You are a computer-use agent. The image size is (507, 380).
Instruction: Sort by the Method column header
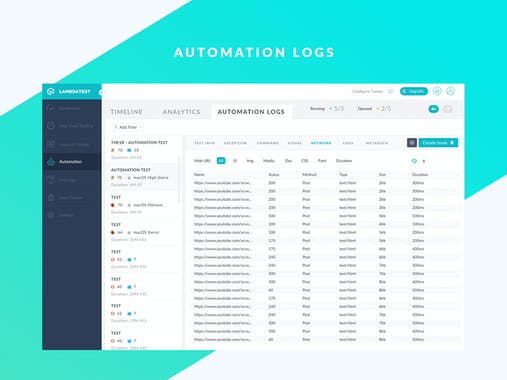309,175
